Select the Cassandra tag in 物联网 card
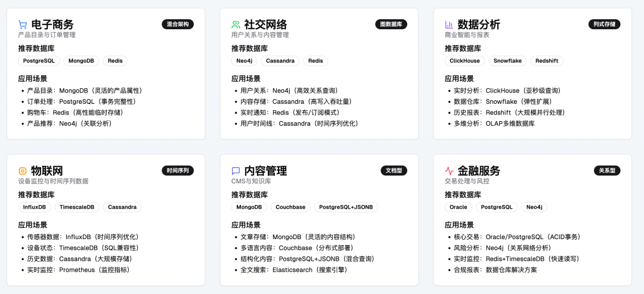644x294 pixels. click(x=122, y=207)
